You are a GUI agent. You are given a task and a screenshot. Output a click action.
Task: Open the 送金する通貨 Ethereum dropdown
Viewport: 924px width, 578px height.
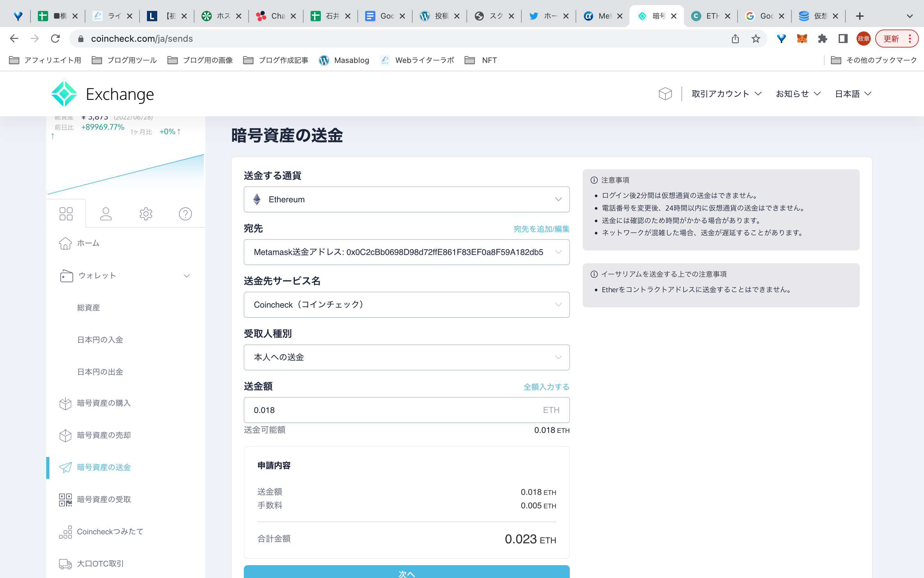point(406,199)
